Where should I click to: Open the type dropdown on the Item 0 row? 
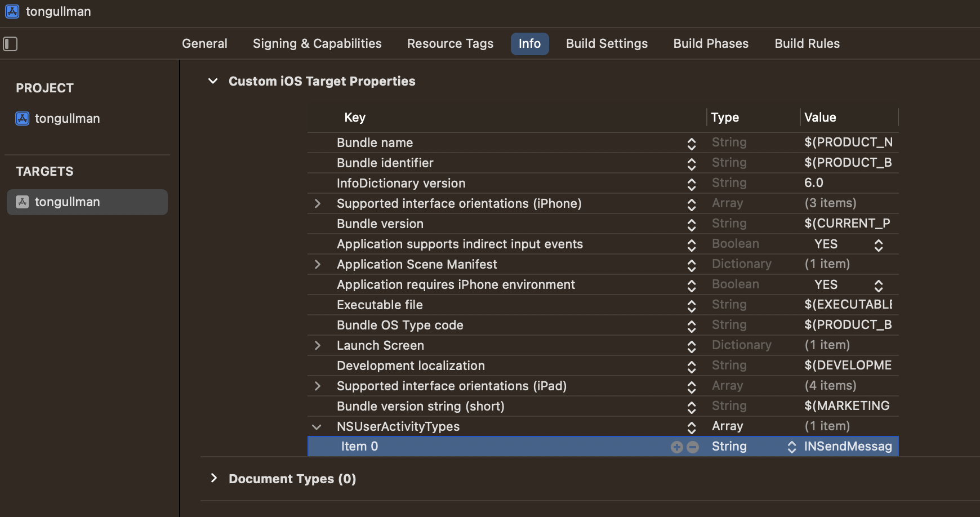tap(792, 446)
